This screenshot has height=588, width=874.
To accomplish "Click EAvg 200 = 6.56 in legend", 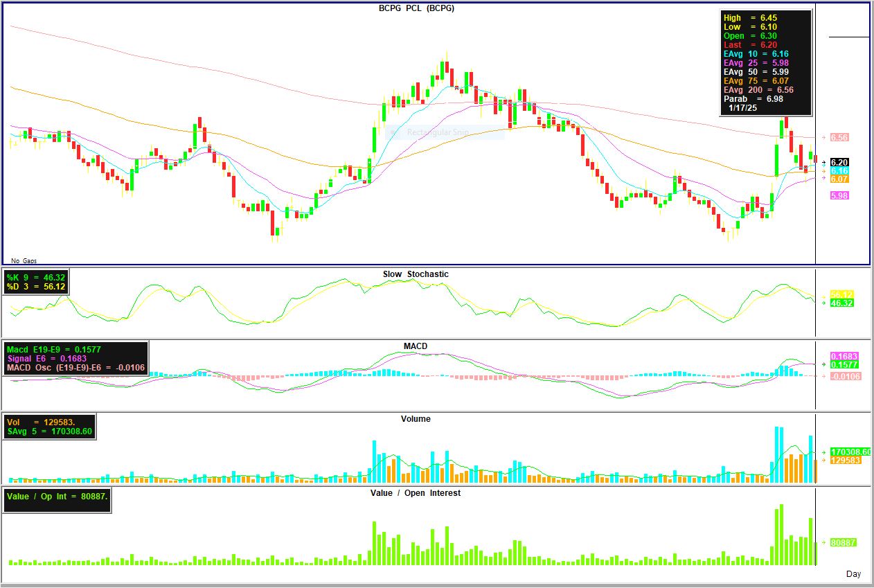I will pyautogui.click(x=758, y=90).
